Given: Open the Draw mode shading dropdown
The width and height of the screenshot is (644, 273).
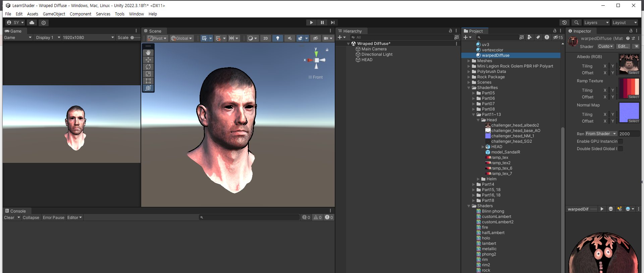Looking at the screenshot, I should point(252,38).
